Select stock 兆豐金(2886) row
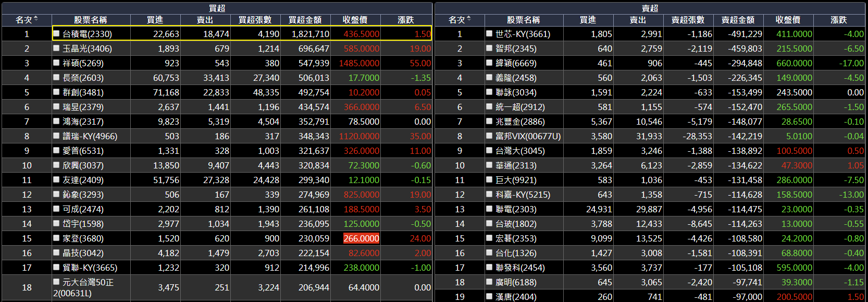868x302 pixels. pos(650,122)
